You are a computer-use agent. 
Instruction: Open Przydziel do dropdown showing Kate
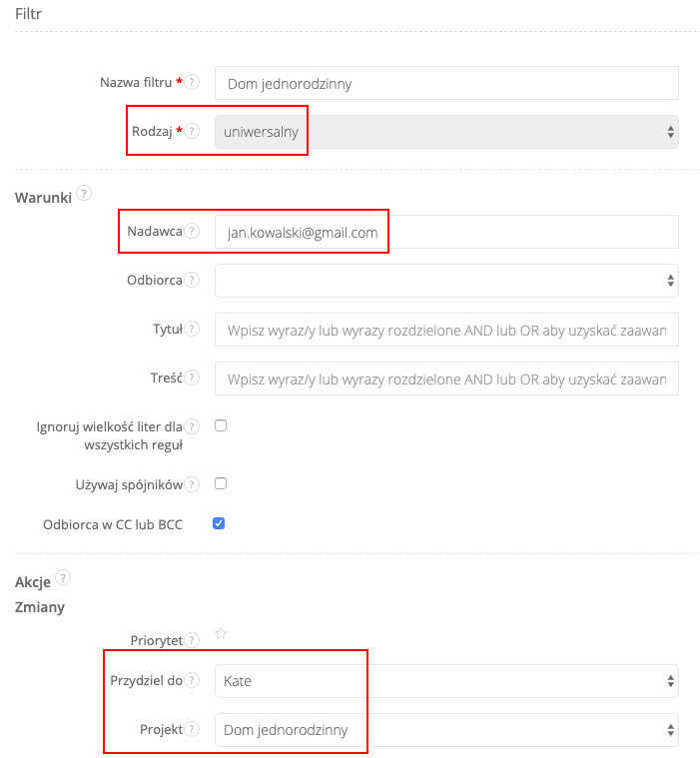click(446, 681)
